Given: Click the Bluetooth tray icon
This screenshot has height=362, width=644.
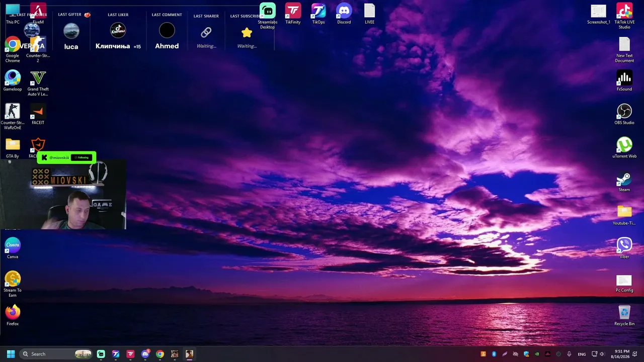Looking at the screenshot, I should [x=494, y=354].
